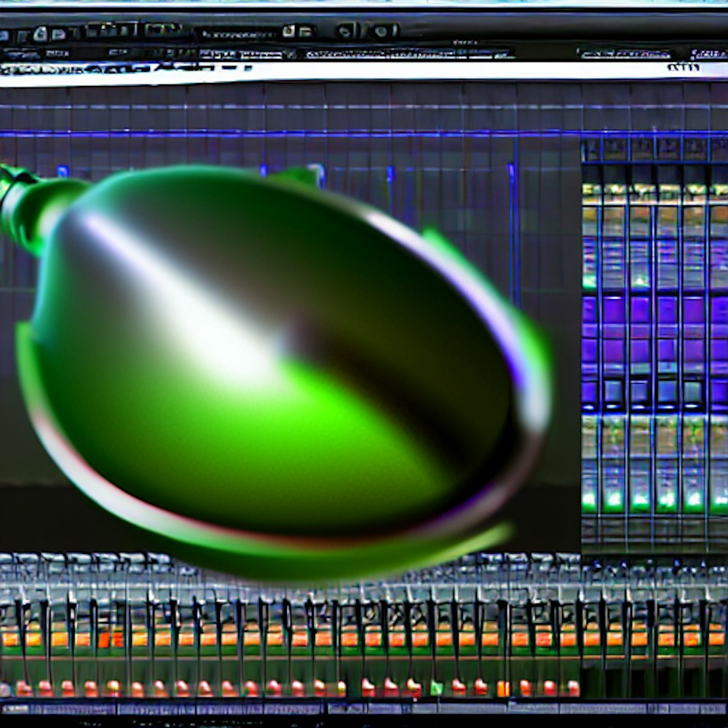
Task: Toggle the first purple pad in right channel panel
Action: point(589,310)
